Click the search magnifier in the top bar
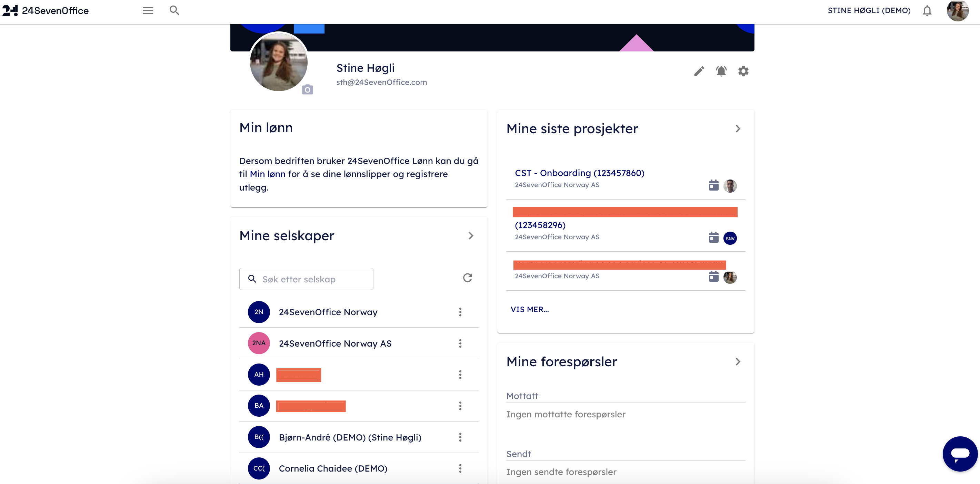The width and height of the screenshot is (980, 484). click(174, 11)
